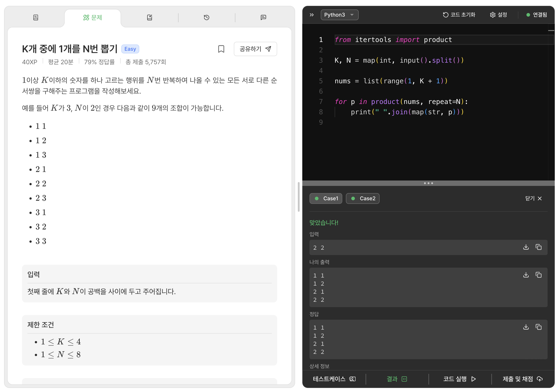Download the 정답 expected answer
This screenshot has width=557, height=392.
coord(526,327)
